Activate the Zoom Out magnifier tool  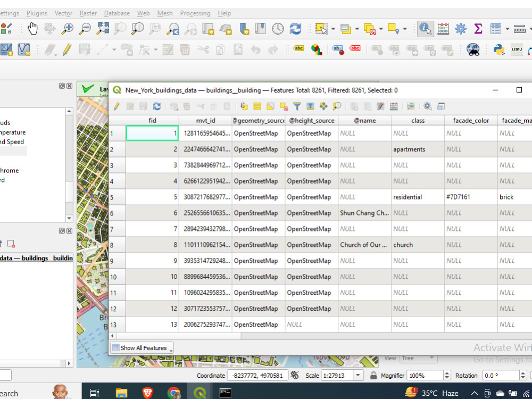85,29
